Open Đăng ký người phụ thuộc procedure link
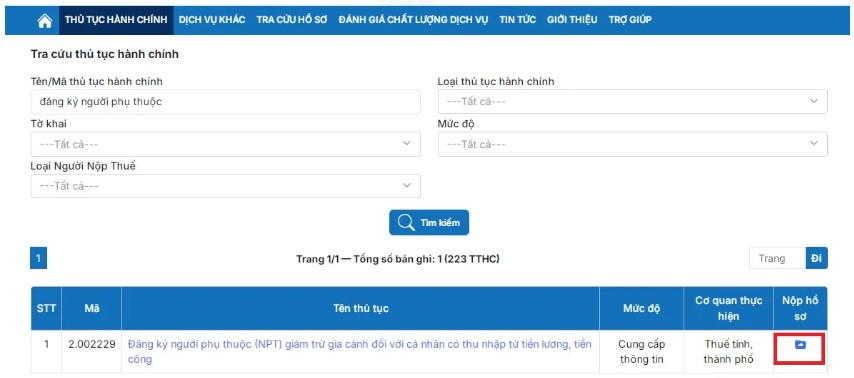The image size is (854, 378). (359, 351)
